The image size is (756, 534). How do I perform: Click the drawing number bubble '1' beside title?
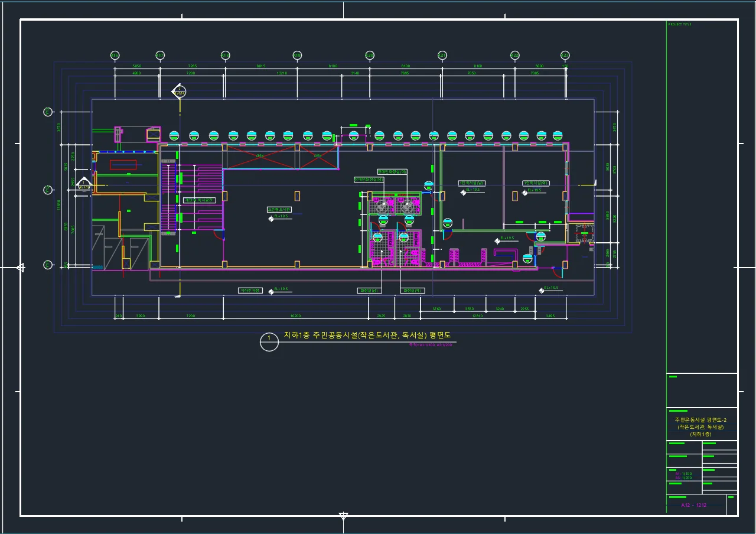(x=269, y=342)
